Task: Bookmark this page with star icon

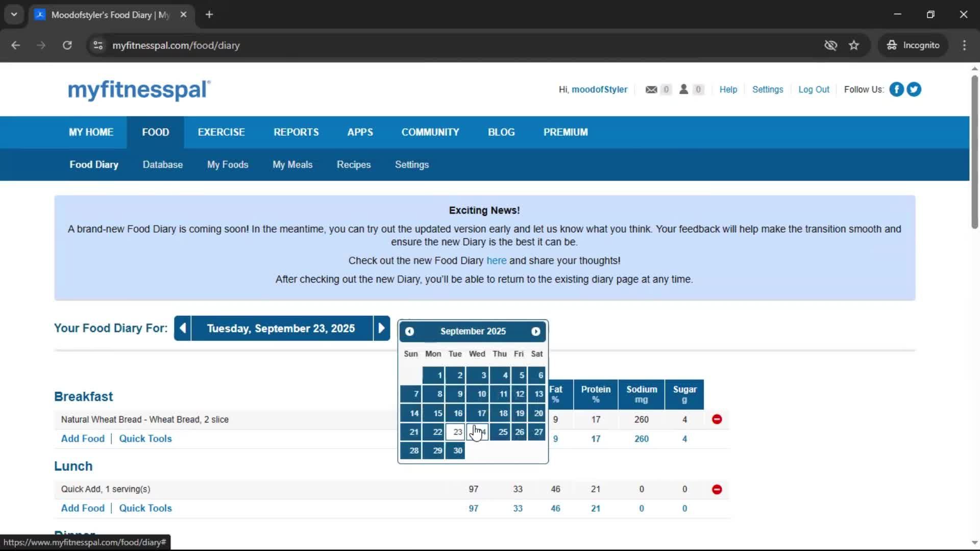Action: (x=854, y=45)
